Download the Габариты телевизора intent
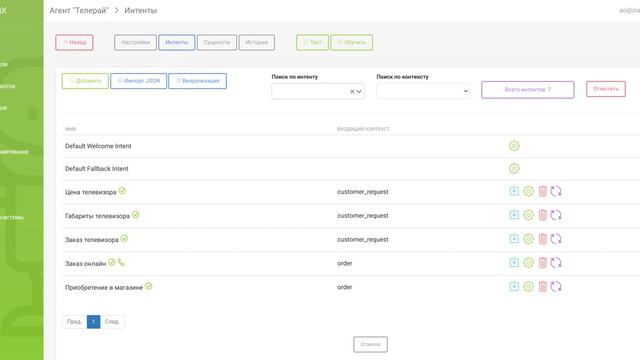The image size is (640, 360). click(514, 215)
